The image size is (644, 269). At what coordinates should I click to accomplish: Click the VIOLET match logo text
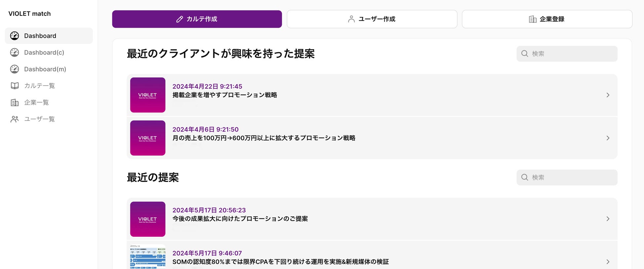tap(30, 14)
